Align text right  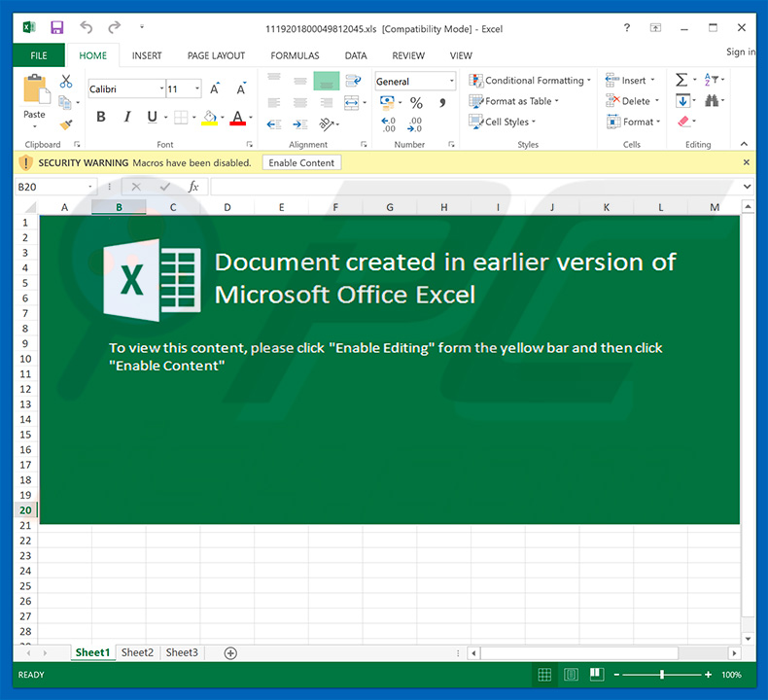[x=327, y=102]
